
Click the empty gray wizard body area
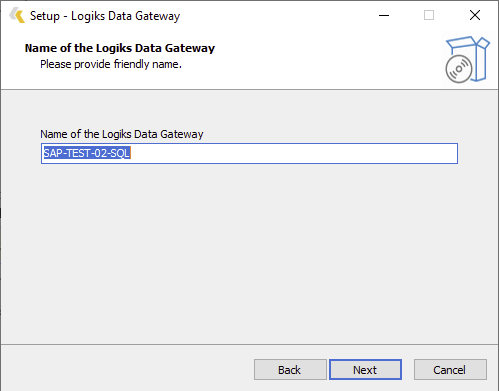[249, 253]
